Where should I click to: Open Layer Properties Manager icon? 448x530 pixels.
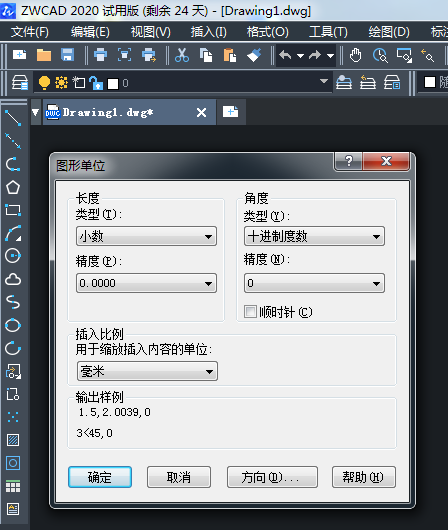coord(20,82)
